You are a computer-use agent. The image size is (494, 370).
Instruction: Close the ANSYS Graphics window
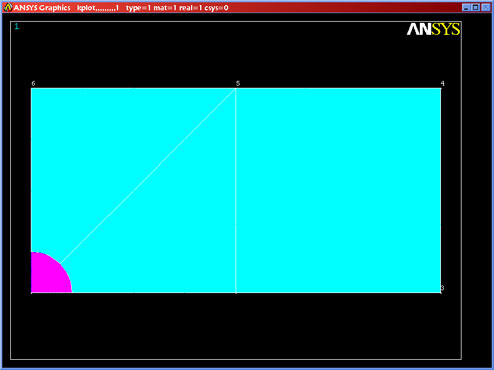pyautogui.click(x=486, y=7)
